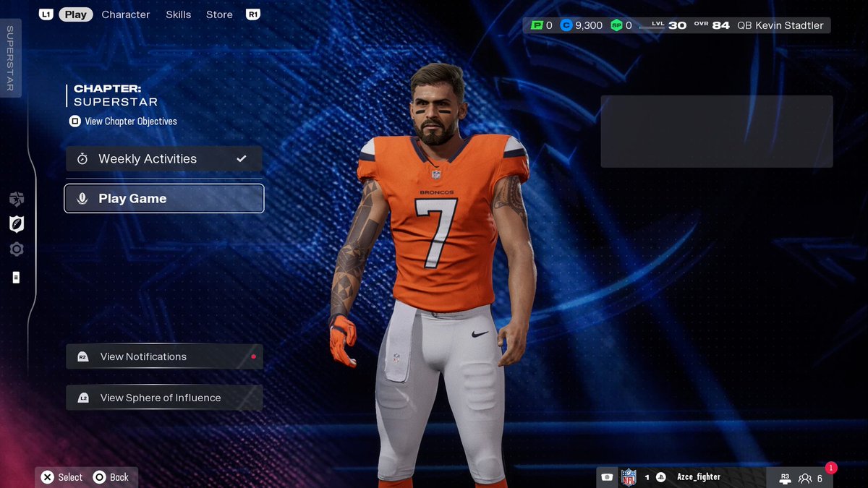The image size is (868, 488).
Task: Click the QB Kevin Stadtler name
Action: (x=780, y=25)
